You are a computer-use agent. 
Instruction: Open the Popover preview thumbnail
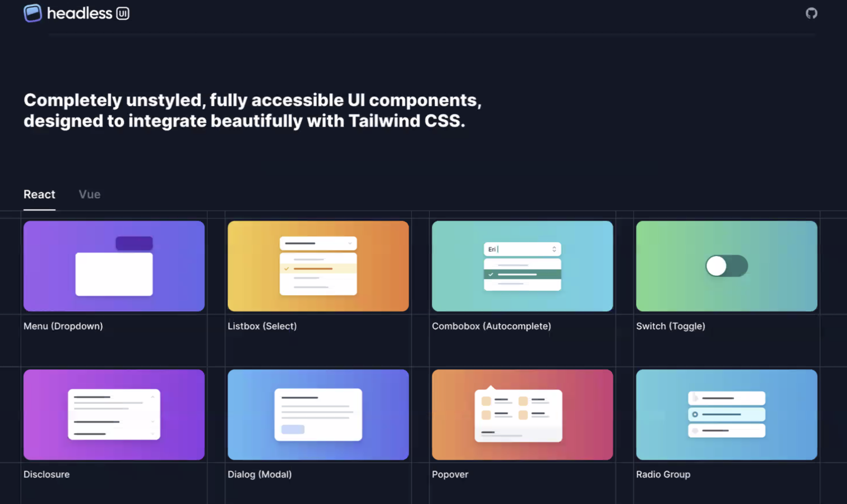coord(522,414)
